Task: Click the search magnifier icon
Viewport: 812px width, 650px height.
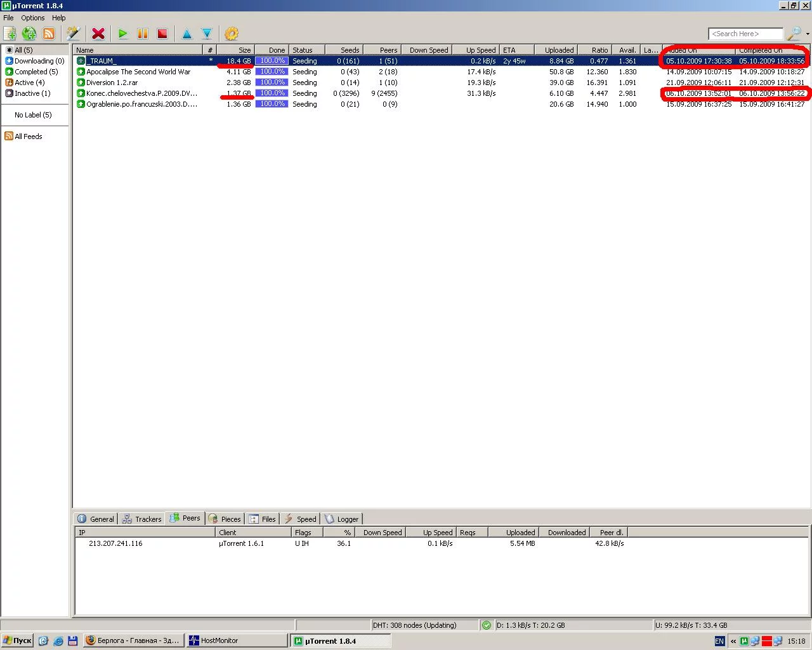Action: (794, 34)
